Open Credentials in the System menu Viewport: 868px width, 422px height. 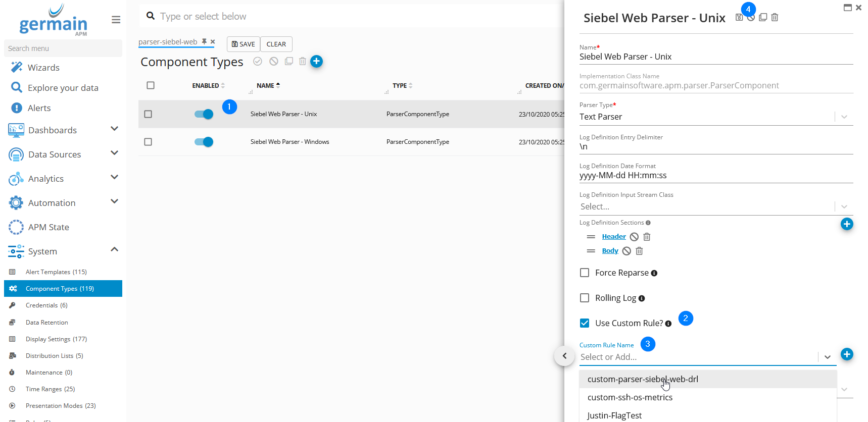[x=46, y=305]
